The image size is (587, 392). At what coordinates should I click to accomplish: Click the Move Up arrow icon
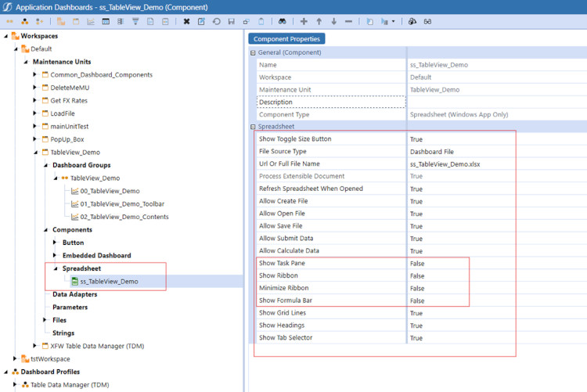coord(319,21)
